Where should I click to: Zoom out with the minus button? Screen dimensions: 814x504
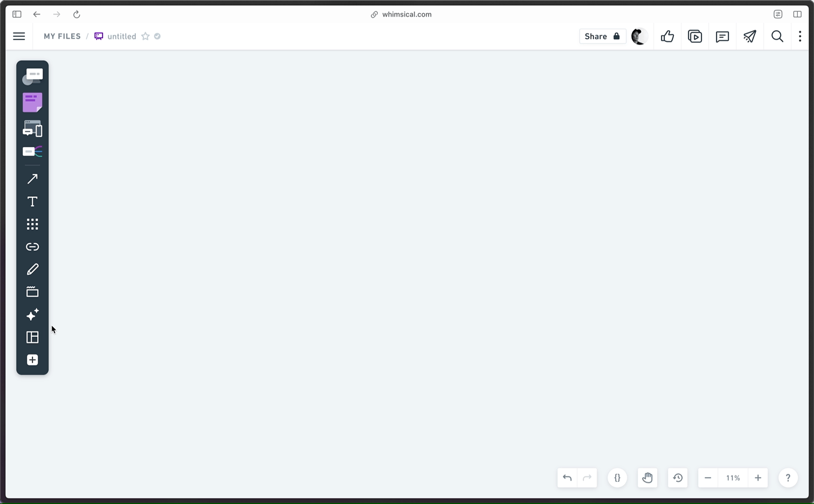click(x=708, y=478)
